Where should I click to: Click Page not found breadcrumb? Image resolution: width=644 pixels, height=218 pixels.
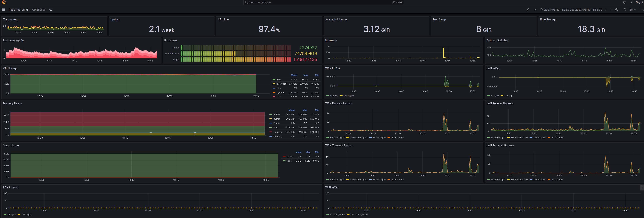pos(18,10)
